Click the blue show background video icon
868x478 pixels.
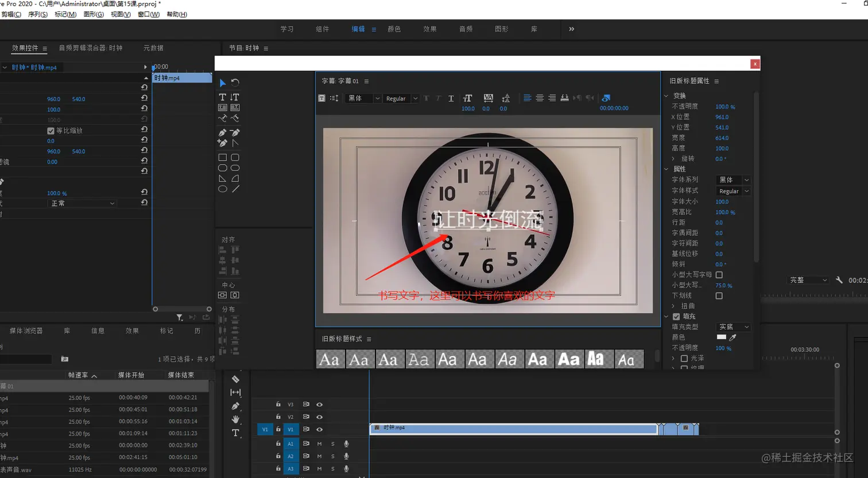pos(606,98)
